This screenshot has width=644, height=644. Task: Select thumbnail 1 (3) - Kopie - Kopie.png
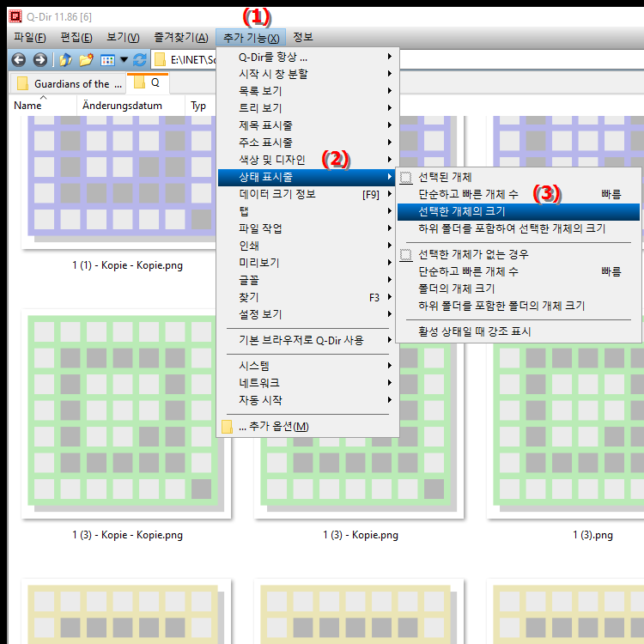126,414
